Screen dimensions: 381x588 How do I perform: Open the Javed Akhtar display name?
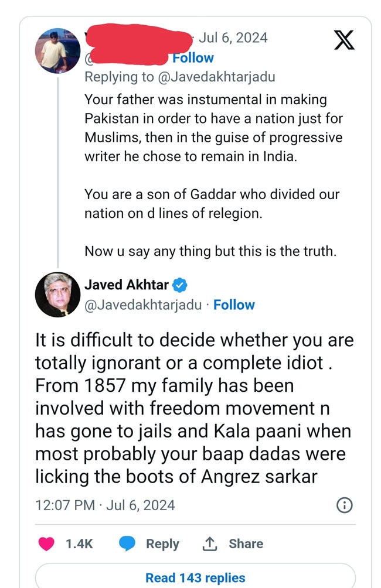tap(127, 285)
